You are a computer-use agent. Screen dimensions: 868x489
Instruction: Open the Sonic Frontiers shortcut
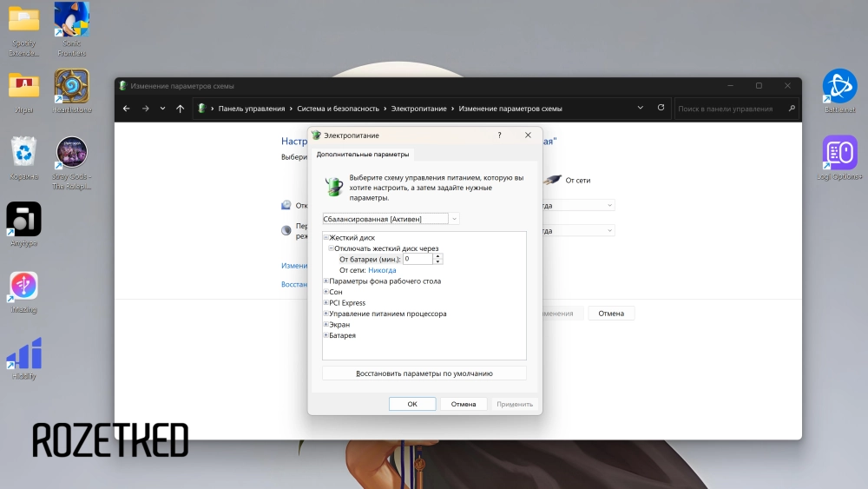point(71,20)
